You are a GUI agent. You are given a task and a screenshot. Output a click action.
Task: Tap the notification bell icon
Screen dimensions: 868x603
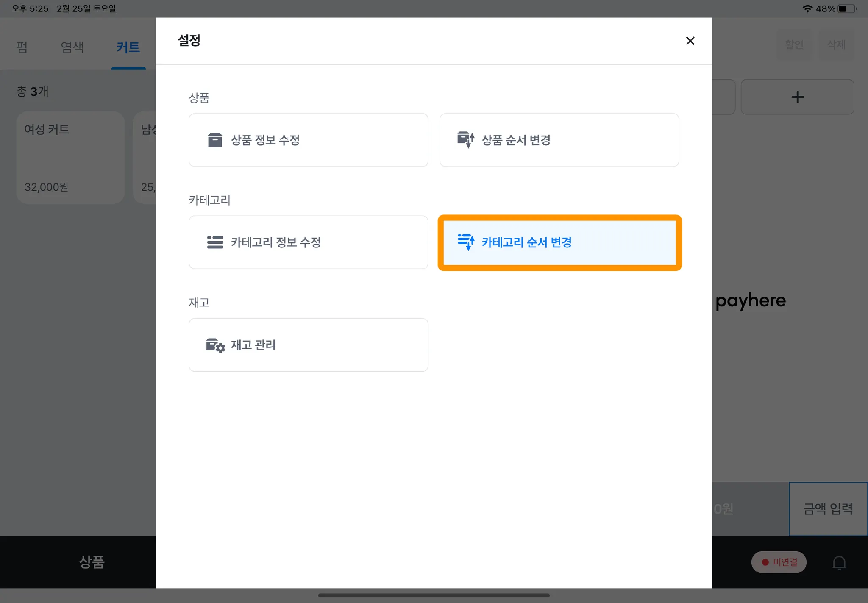pyautogui.click(x=839, y=562)
